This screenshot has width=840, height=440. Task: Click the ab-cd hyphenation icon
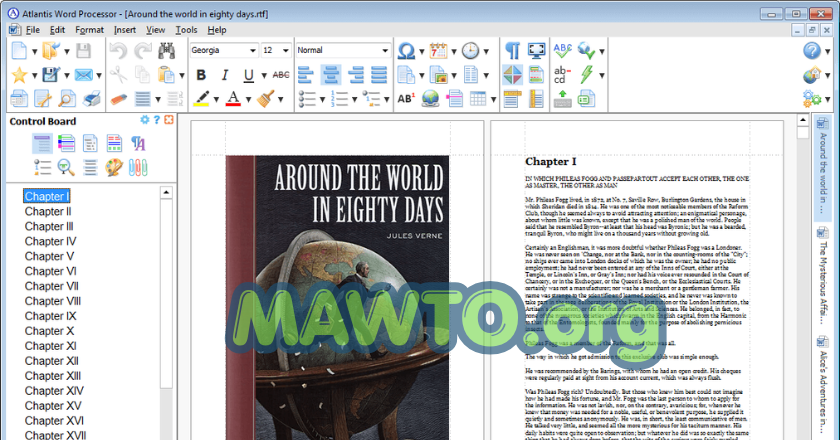(562, 75)
